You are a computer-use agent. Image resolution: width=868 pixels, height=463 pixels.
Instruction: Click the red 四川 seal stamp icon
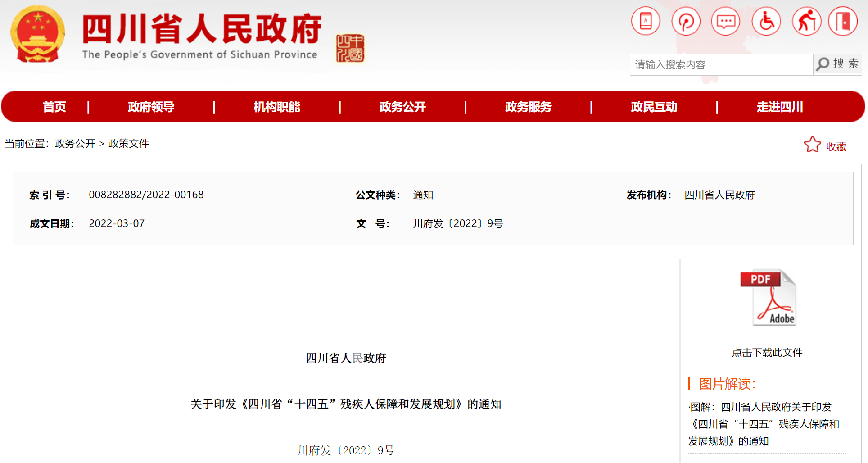pos(350,48)
